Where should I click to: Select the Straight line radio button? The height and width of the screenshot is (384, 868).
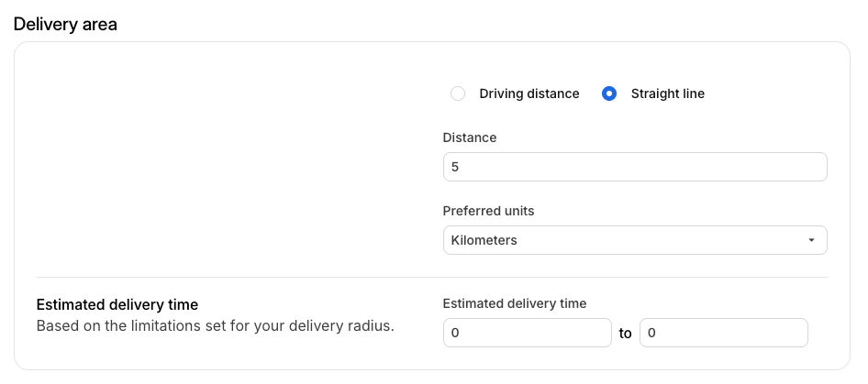[608, 93]
